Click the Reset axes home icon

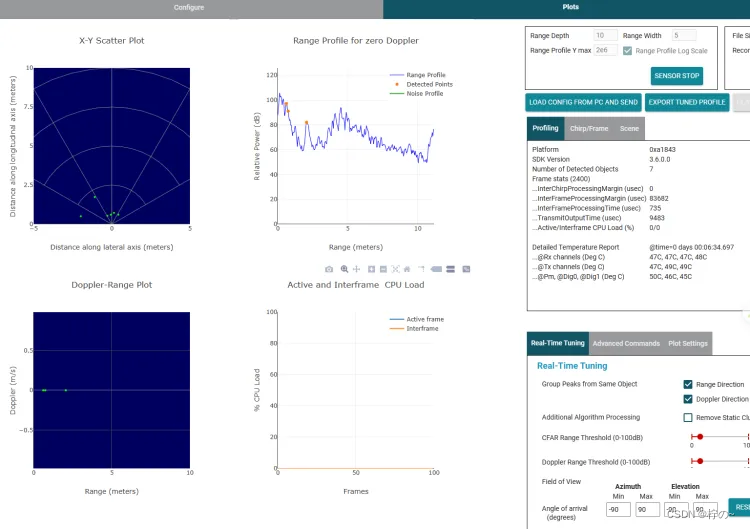tap(407, 269)
